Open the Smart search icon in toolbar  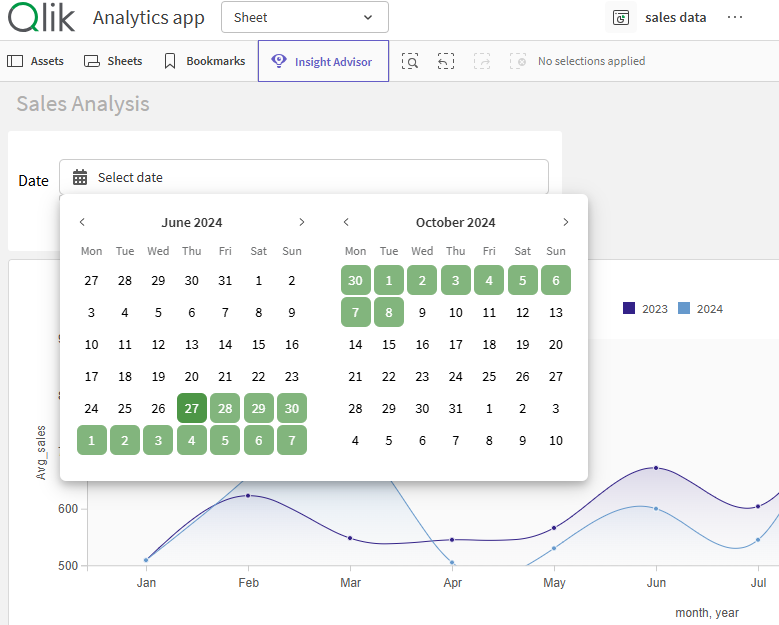410,61
